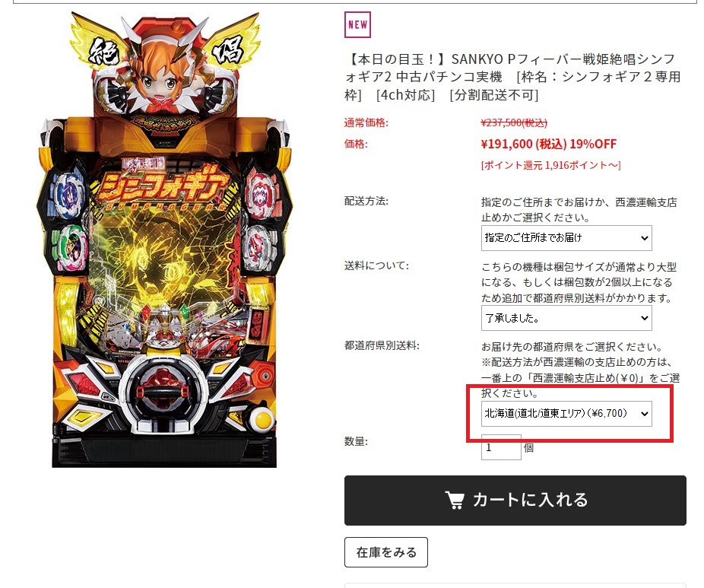704x588 pixels.
Task: Click the arrow of the 了承しました select
Action: [644, 318]
